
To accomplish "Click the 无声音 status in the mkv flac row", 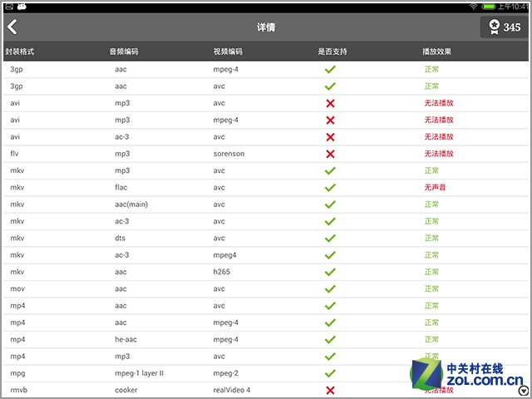I will pyautogui.click(x=436, y=188).
